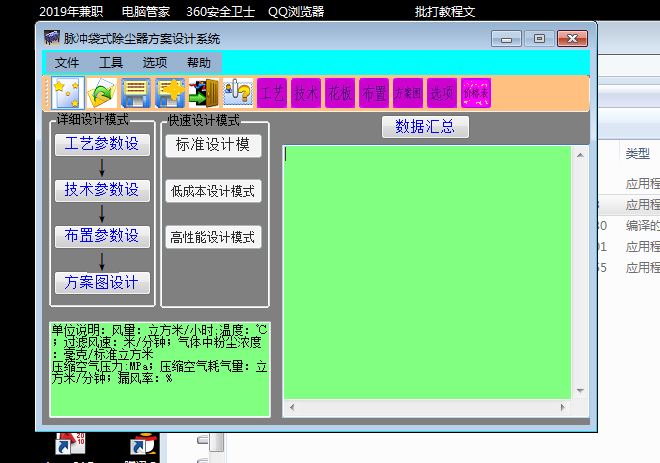Open the 选项 menu
660x463 pixels.
[155, 63]
